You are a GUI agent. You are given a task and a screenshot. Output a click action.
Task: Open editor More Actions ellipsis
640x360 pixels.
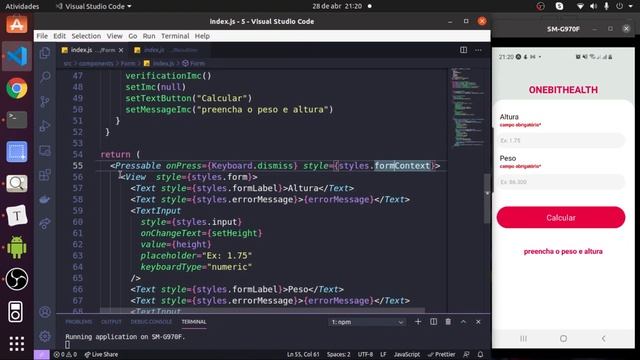(x=478, y=50)
